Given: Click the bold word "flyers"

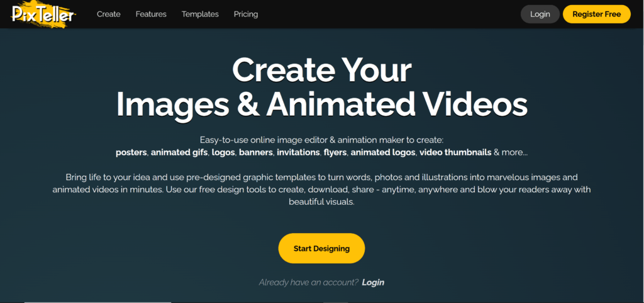Looking at the screenshot, I should (x=335, y=152).
